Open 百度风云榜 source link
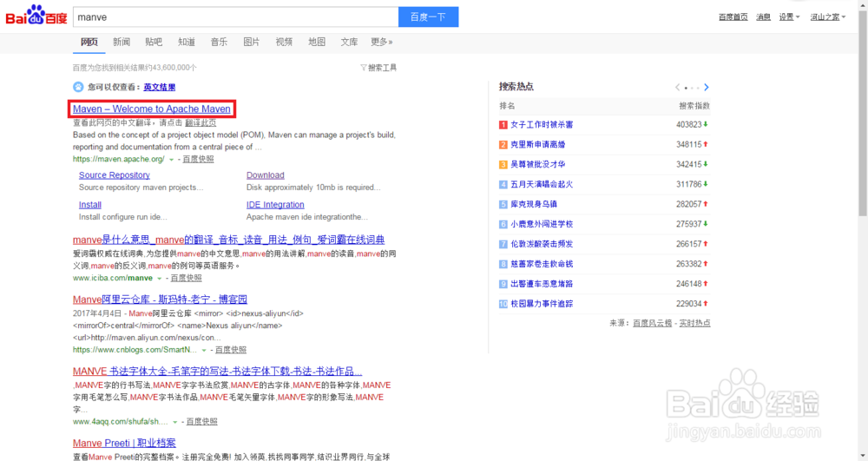868x461 pixels. [652, 323]
